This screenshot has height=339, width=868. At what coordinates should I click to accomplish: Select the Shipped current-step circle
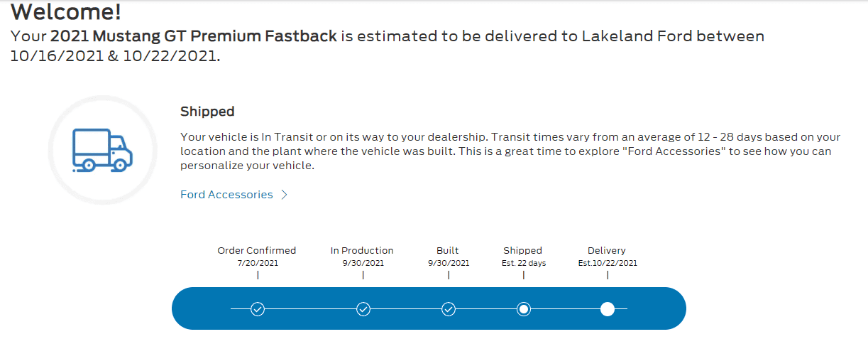click(x=524, y=309)
